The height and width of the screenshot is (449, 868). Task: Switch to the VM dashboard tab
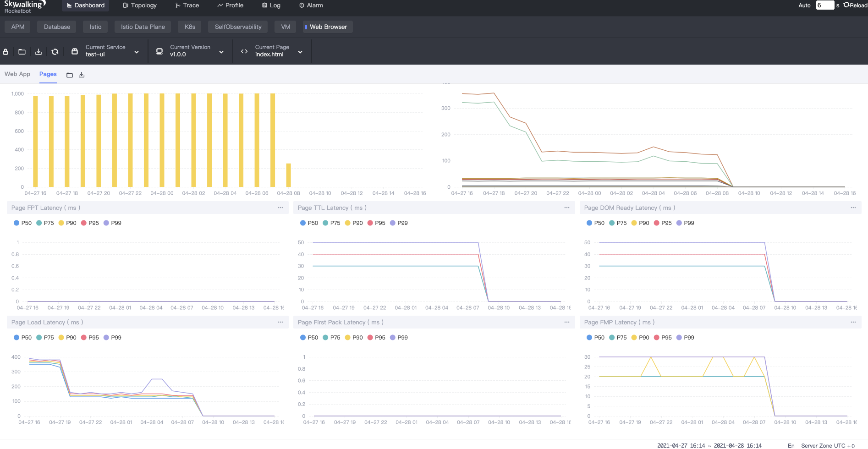pyautogui.click(x=286, y=27)
